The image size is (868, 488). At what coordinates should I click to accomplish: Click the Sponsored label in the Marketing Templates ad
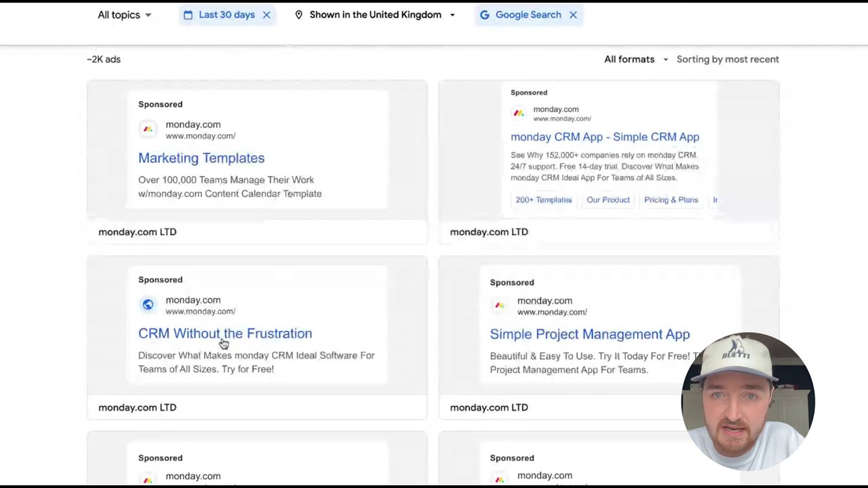161,104
